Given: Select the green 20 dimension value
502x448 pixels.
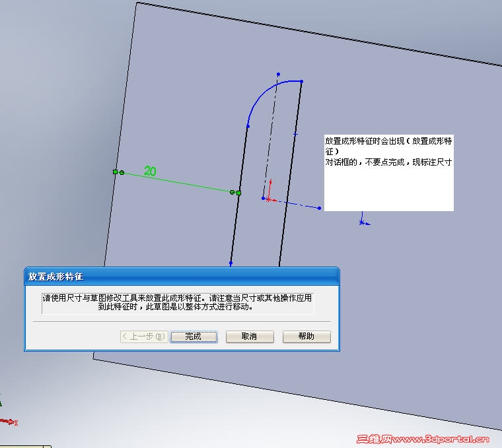Looking at the screenshot, I should click(x=150, y=171).
